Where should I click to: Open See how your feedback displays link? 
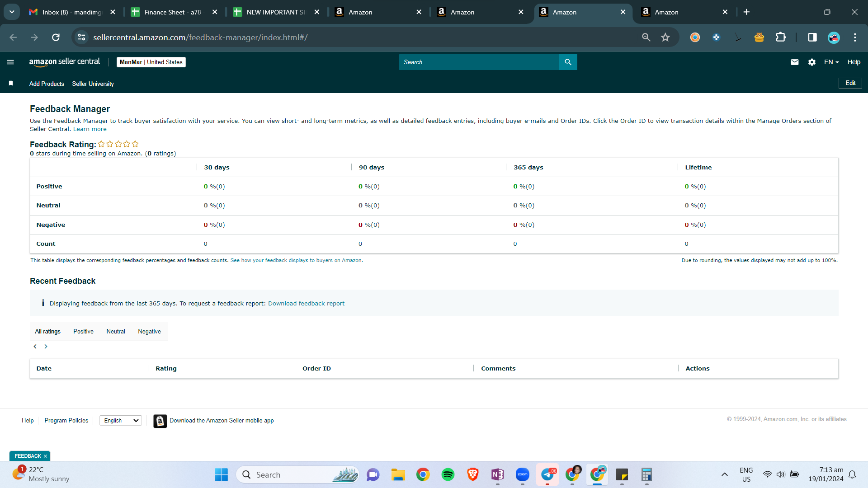point(296,260)
